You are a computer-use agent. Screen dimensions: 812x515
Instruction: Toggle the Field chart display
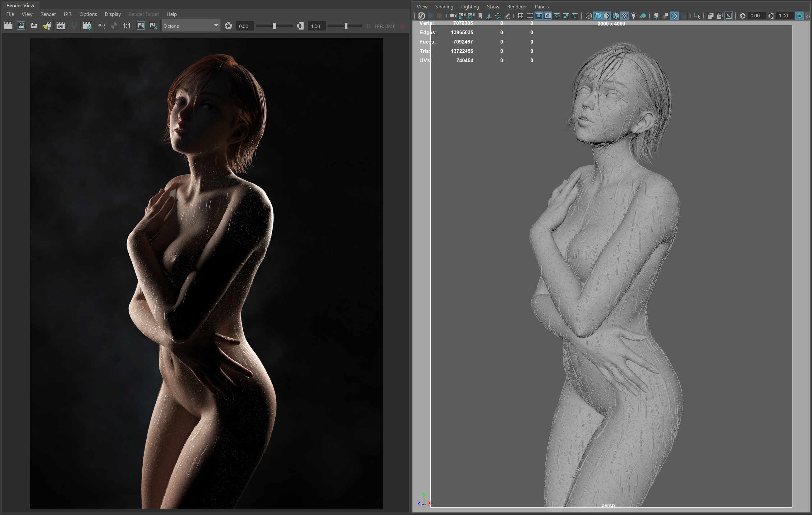(557, 16)
